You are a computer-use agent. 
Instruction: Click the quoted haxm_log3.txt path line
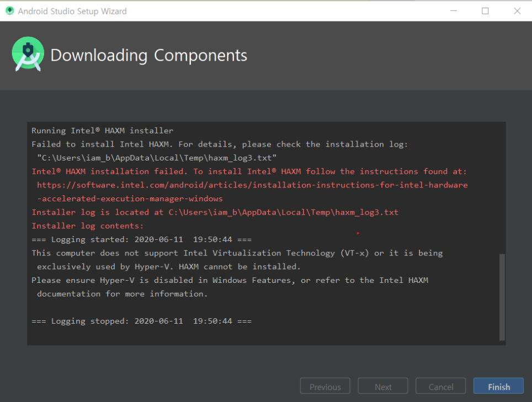point(157,158)
